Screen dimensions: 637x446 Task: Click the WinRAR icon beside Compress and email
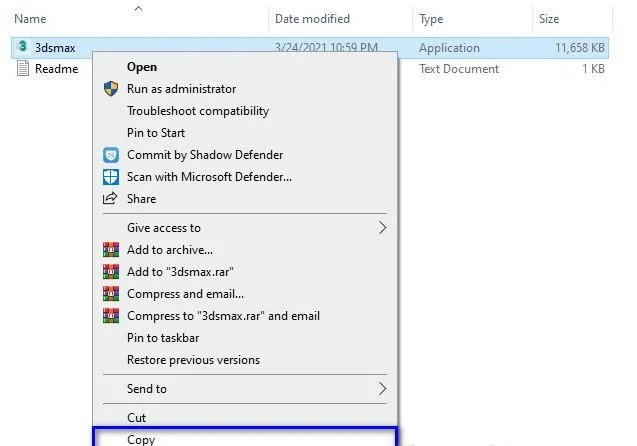[111, 294]
